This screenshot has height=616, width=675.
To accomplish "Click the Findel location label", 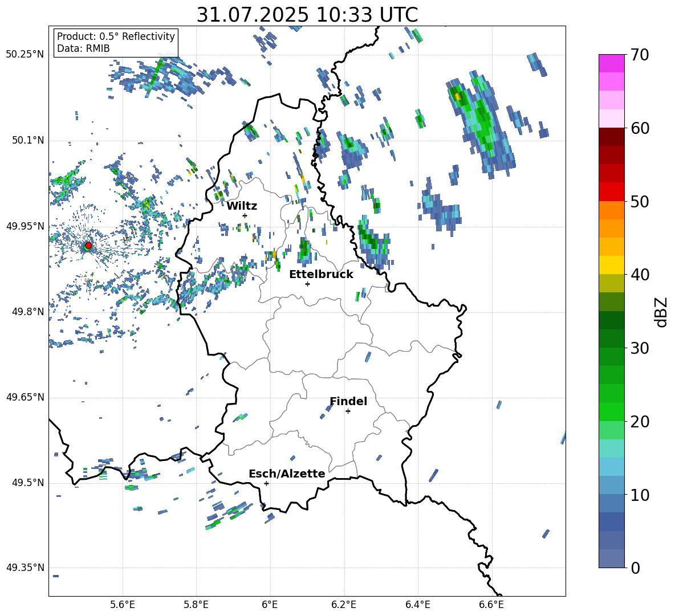I will pos(348,401).
